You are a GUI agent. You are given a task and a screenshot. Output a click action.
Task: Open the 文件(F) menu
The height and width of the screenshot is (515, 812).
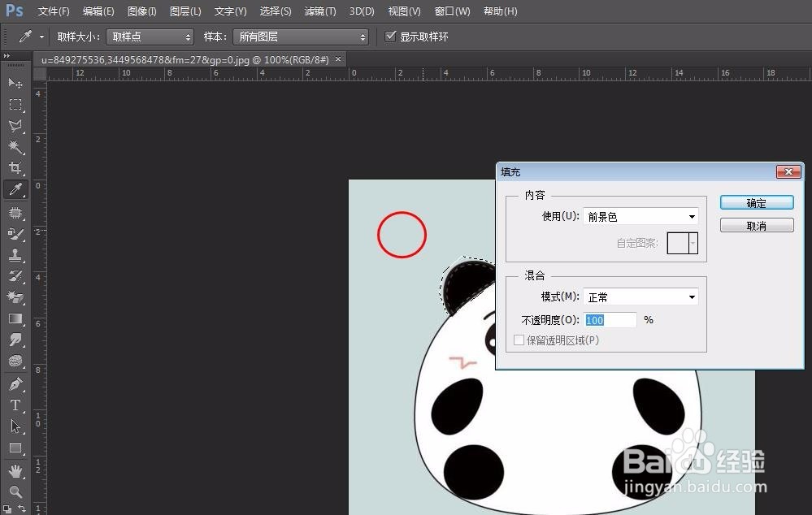(x=54, y=11)
